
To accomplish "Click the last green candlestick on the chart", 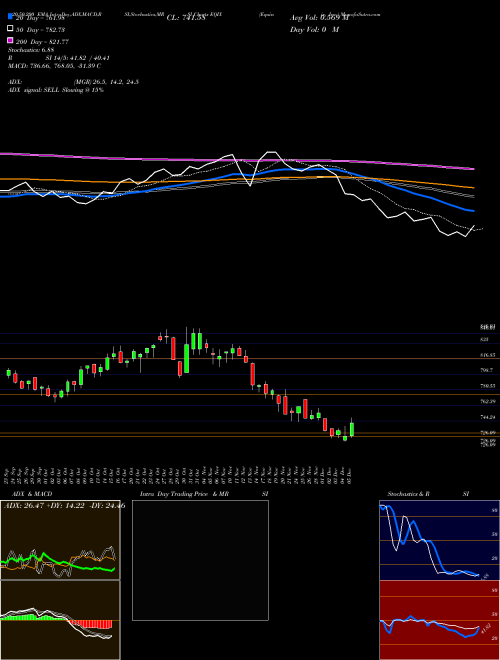I will tap(352, 429).
